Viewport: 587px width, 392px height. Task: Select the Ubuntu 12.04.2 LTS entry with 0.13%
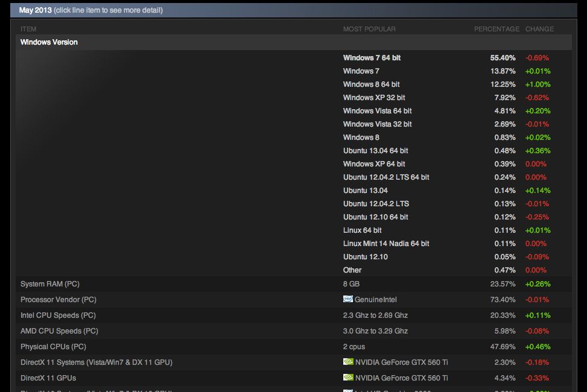[x=376, y=204]
